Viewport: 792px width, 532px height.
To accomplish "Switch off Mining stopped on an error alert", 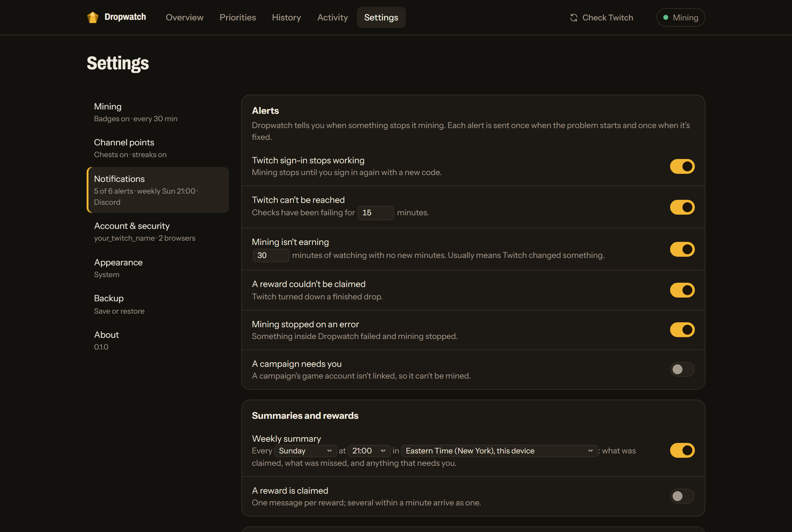I will (x=682, y=329).
